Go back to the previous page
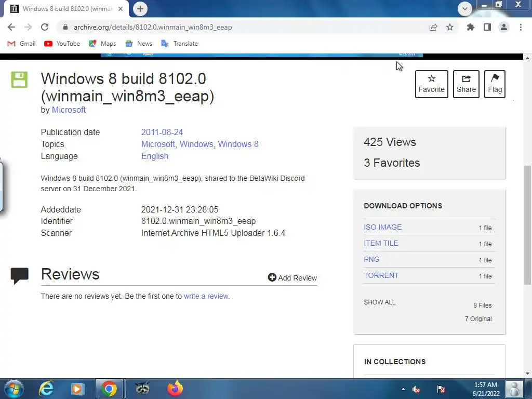 tap(11, 27)
